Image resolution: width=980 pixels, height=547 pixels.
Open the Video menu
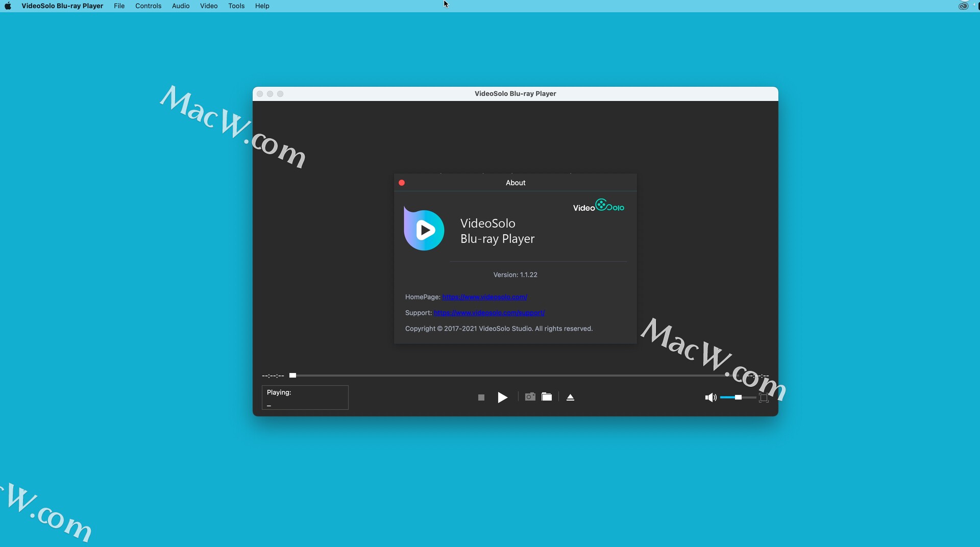[209, 6]
